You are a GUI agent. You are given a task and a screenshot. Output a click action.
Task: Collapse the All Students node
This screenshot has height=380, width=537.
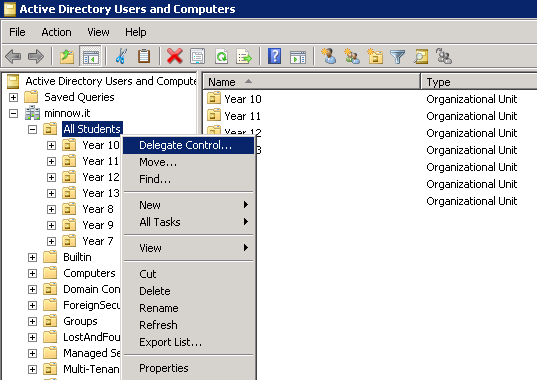pos(33,129)
